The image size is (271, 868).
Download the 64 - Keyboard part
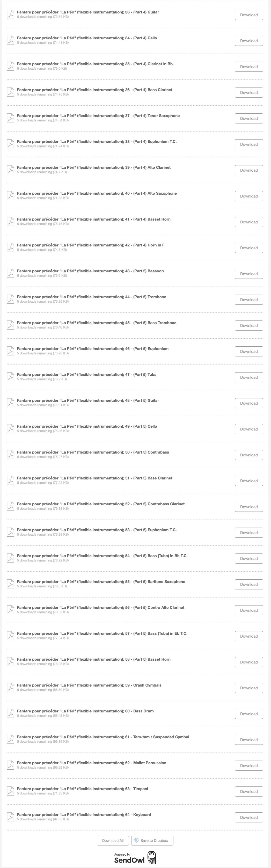249,818
